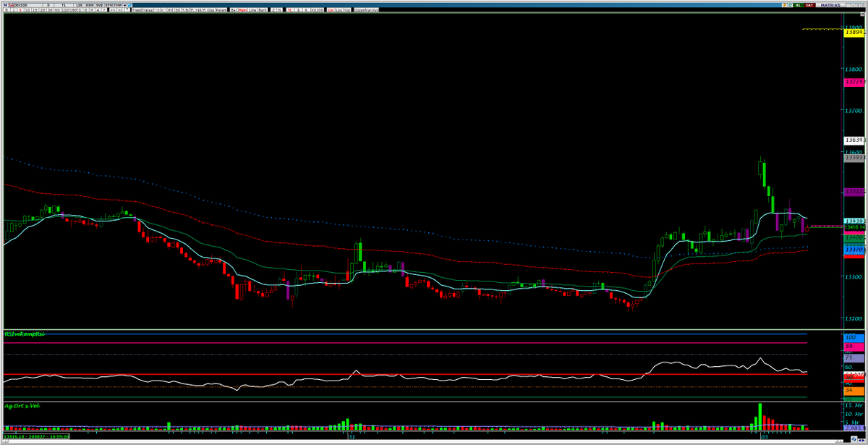This screenshot has width=868, height=445.
Task: Select the Bar chart type button
Action: [234, 10]
